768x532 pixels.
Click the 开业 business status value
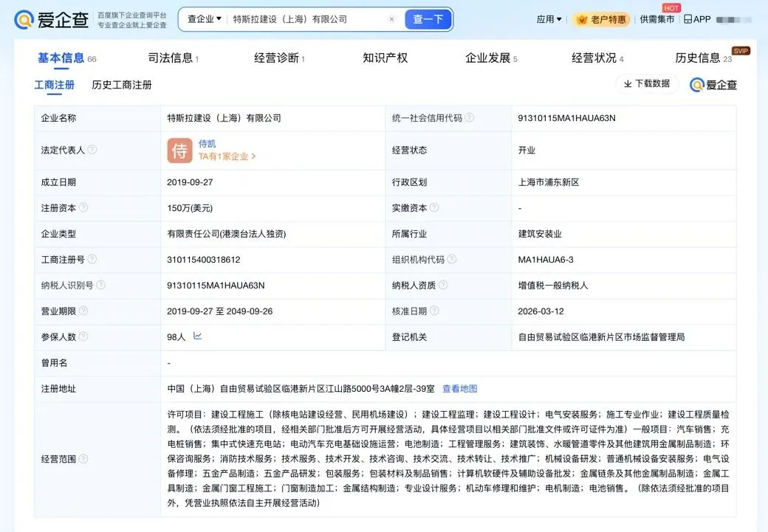pyautogui.click(x=527, y=151)
